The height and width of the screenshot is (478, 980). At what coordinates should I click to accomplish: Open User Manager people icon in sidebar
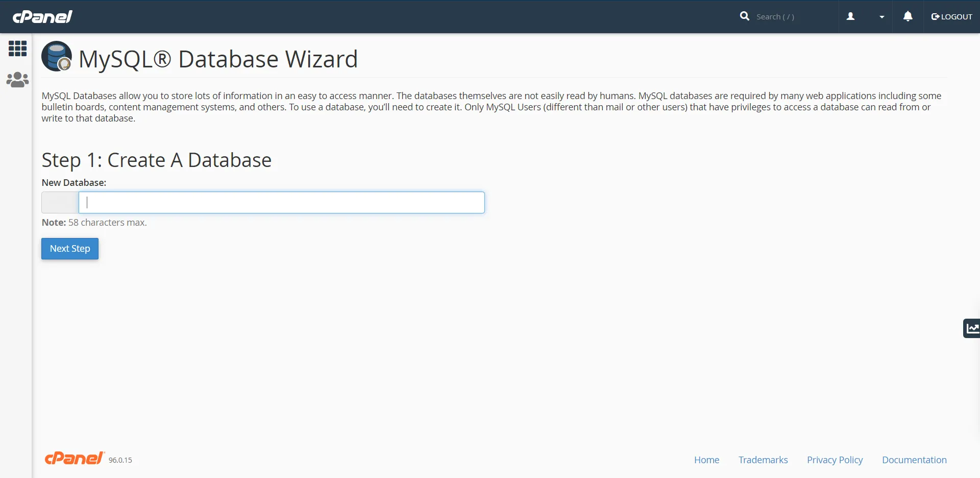pos(17,80)
